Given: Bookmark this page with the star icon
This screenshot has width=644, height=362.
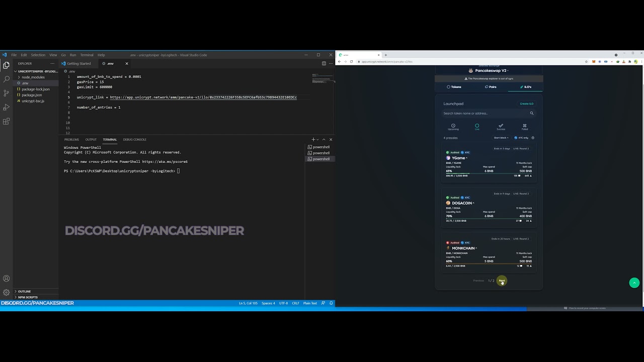Looking at the screenshot, I should click(x=587, y=61).
